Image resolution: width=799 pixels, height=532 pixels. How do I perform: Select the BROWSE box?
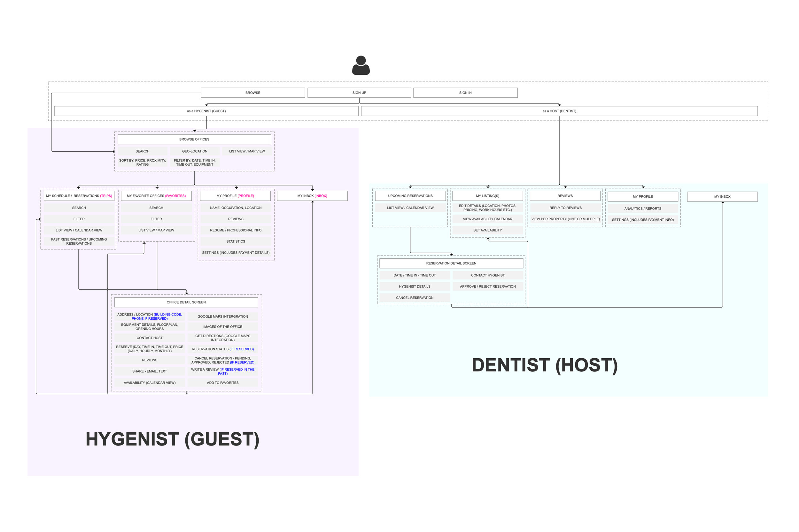coord(252,93)
